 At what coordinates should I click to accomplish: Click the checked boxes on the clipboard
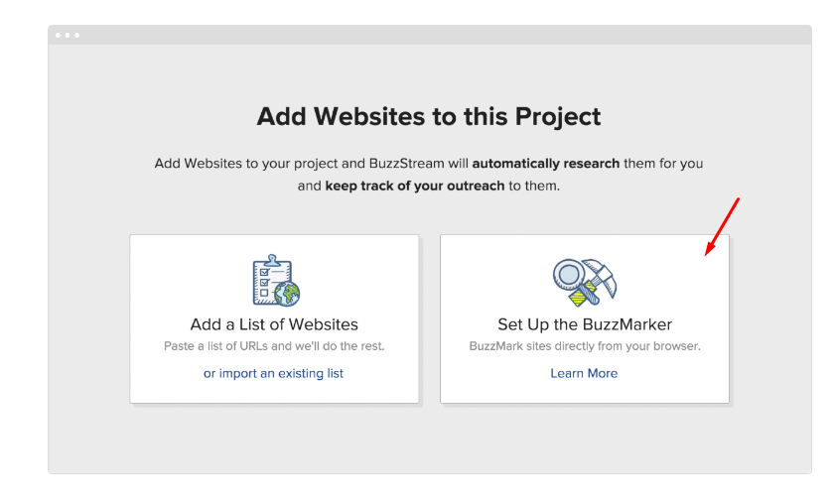[x=264, y=277]
